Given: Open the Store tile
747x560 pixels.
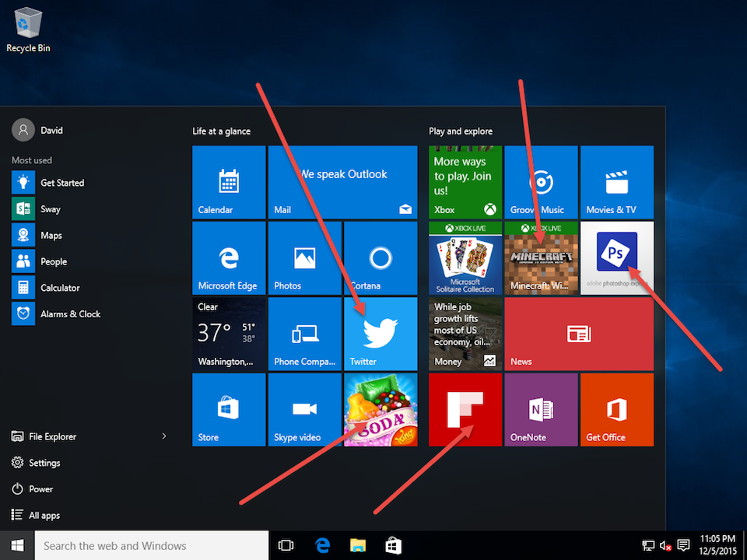Looking at the screenshot, I should click(x=229, y=410).
